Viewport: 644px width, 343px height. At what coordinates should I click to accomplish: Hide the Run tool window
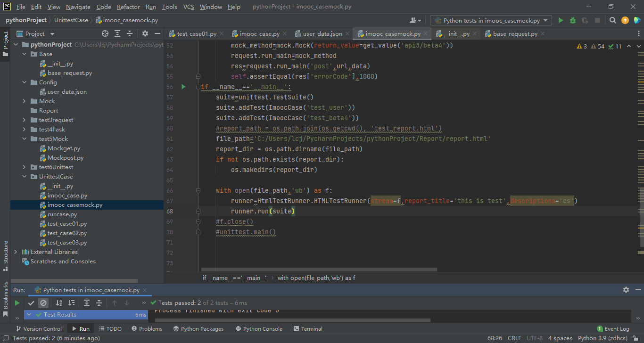pyautogui.click(x=637, y=290)
